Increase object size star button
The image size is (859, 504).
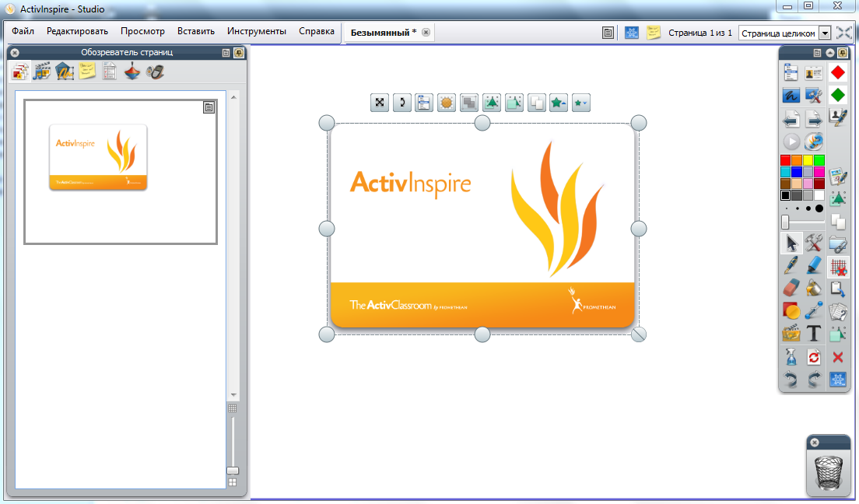pos(558,103)
